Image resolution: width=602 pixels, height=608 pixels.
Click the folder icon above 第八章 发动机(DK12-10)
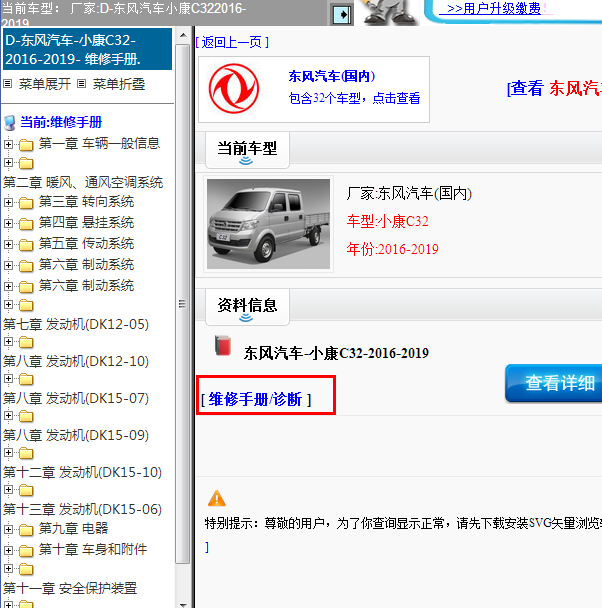(x=26, y=342)
